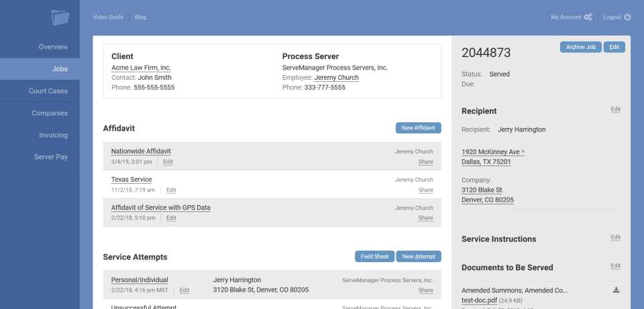Screen dimensions: 644x309
Task: Share Affidavit of Service with GPS Data
Action: [x=425, y=218]
